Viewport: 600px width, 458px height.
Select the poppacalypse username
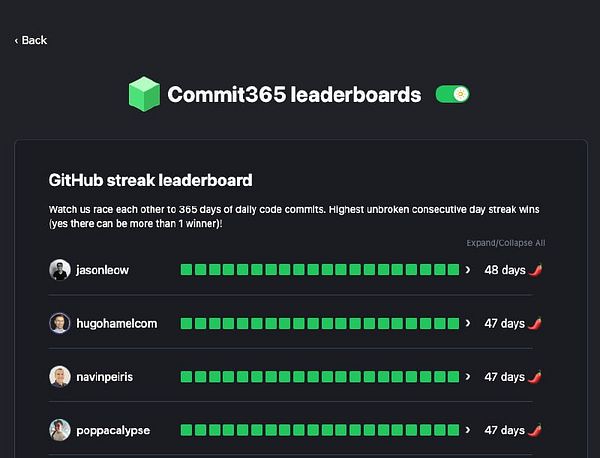113,431
